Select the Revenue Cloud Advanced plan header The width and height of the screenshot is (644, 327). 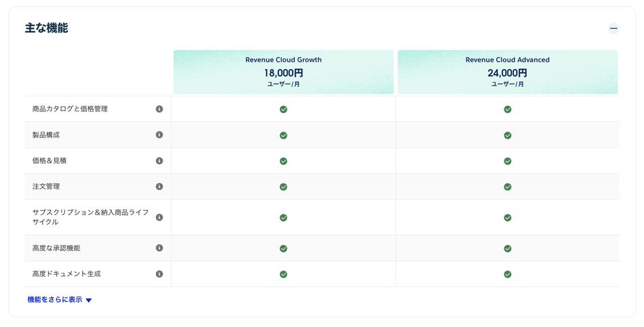click(508, 72)
